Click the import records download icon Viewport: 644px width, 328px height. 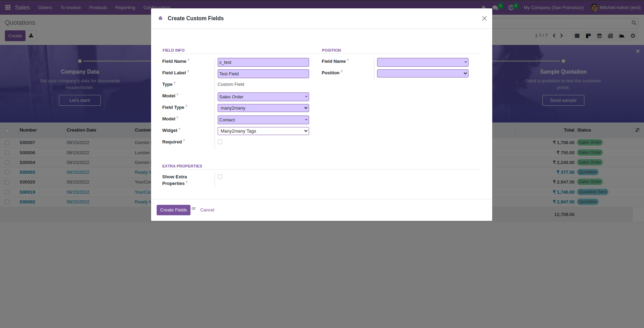coord(31,36)
